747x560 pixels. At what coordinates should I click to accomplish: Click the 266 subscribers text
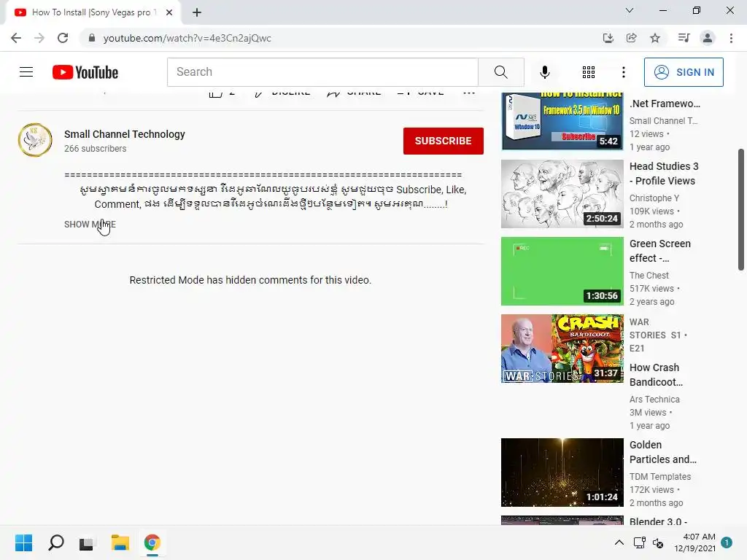coord(96,149)
